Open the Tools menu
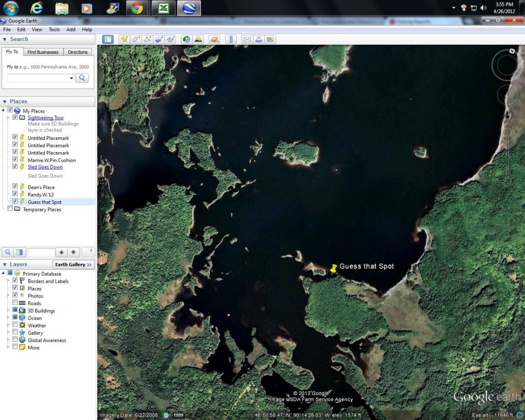525x420 pixels. point(54,29)
